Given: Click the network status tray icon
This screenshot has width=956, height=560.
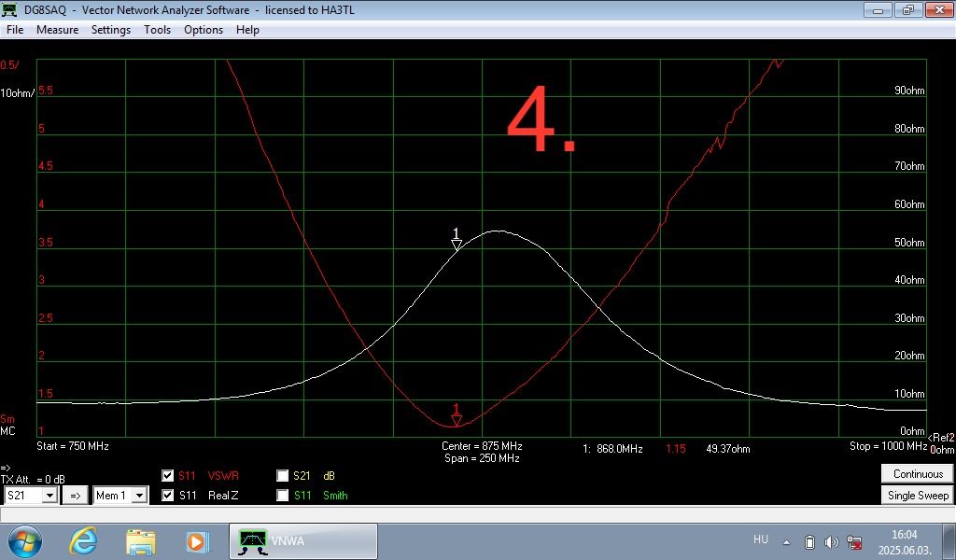Looking at the screenshot, I should coord(854,542).
